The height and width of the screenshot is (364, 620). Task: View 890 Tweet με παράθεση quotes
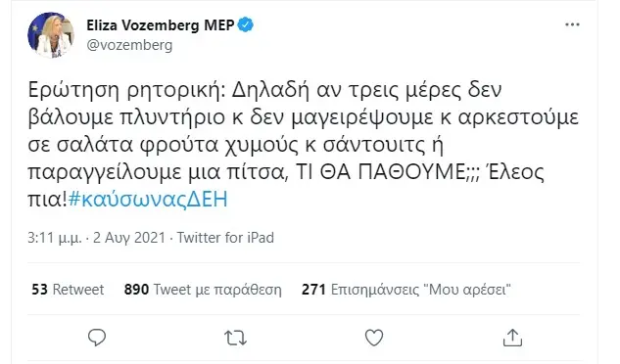203,290
